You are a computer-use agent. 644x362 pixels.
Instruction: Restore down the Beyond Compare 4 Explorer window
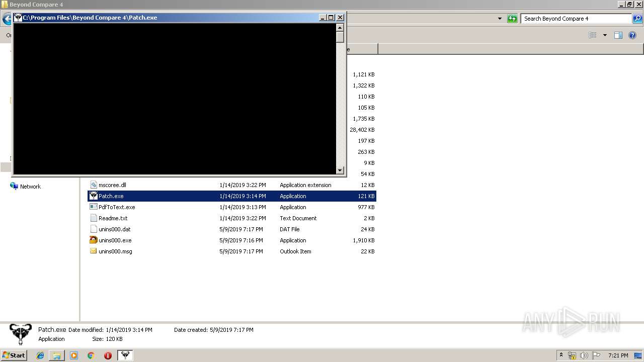point(629,5)
